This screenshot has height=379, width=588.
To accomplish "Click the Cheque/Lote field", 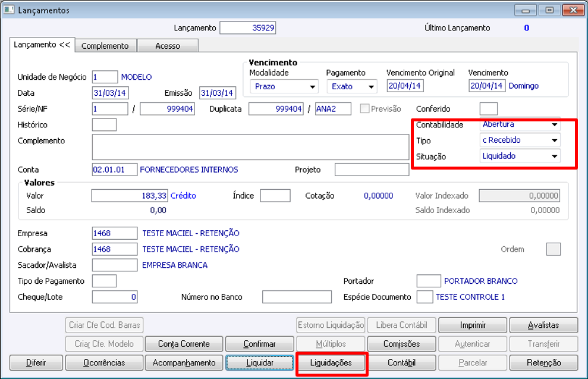I will (x=115, y=297).
